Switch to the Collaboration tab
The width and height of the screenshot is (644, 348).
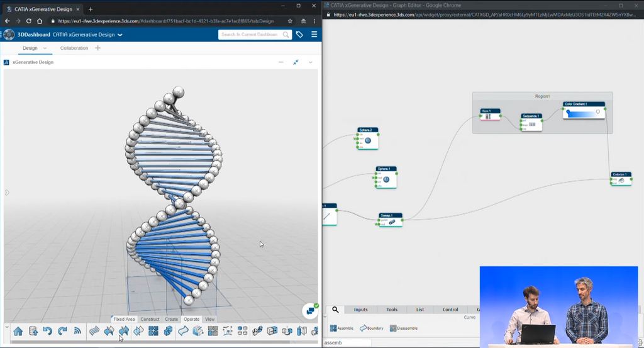coord(74,48)
